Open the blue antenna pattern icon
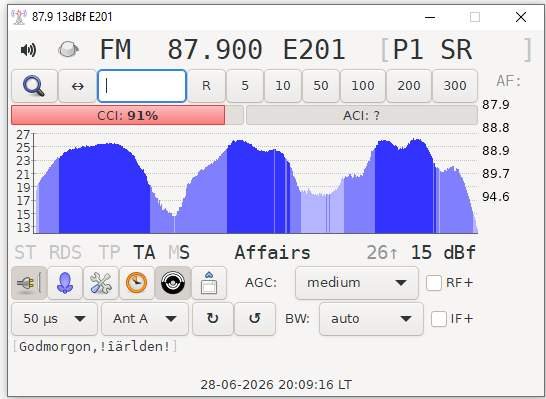This screenshot has width=546, height=399. pyautogui.click(x=65, y=283)
